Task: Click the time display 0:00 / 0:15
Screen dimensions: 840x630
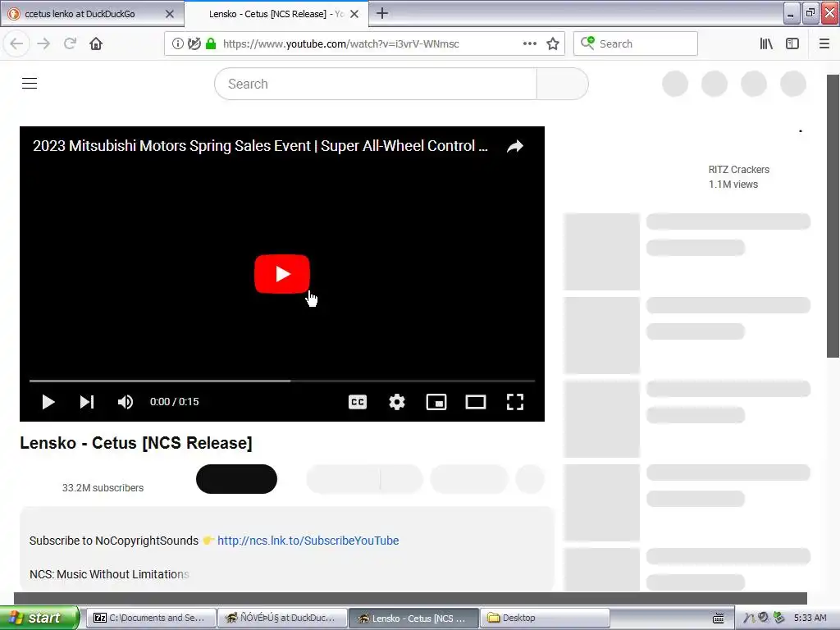Action: tap(174, 402)
